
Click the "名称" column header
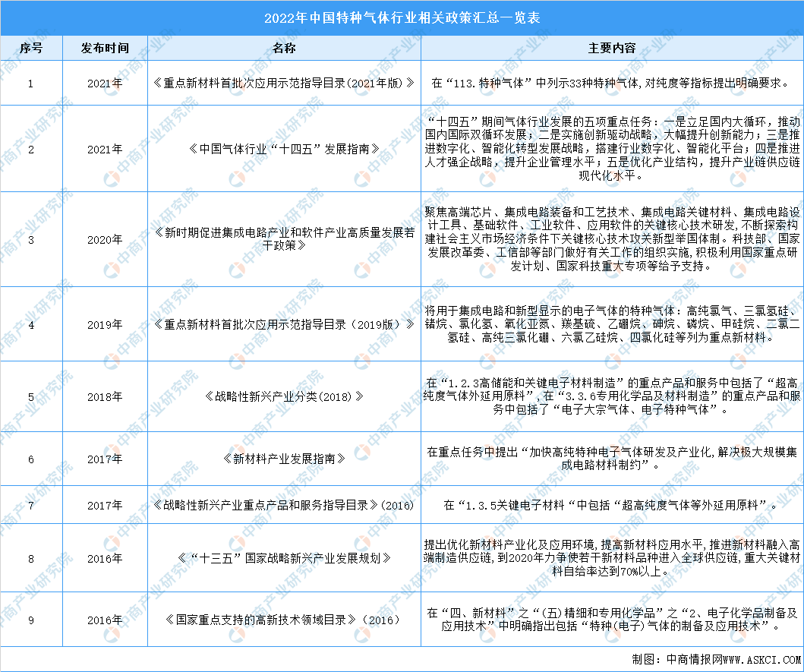click(x=284, y=48)
